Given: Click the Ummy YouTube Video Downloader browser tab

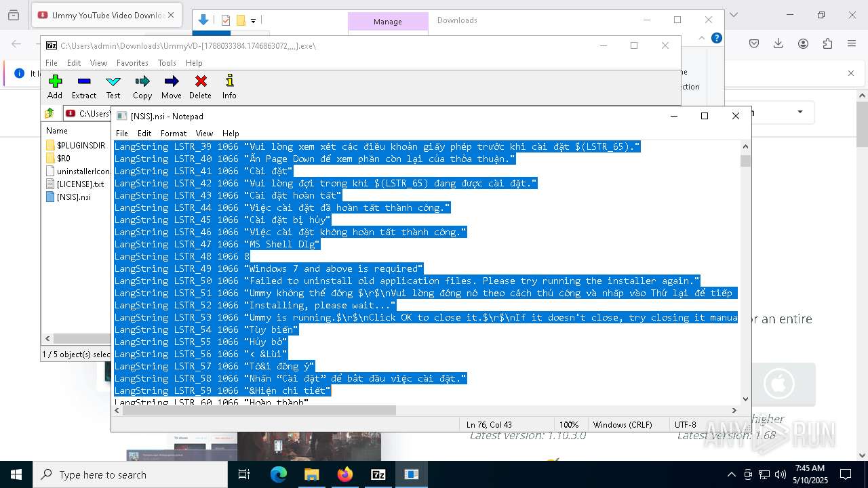Looking at the screenshot, I should coord(108,15).
